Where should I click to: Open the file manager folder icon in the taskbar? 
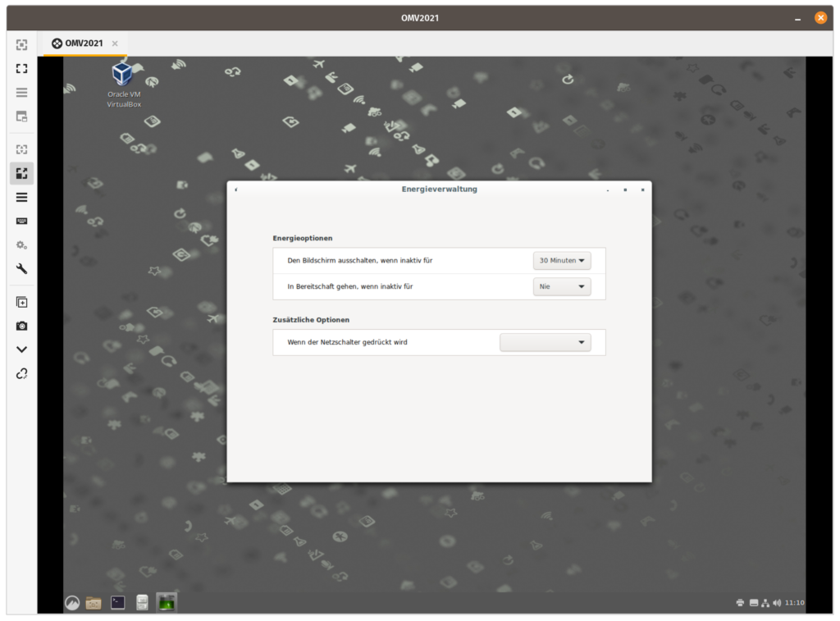point(94,603)
